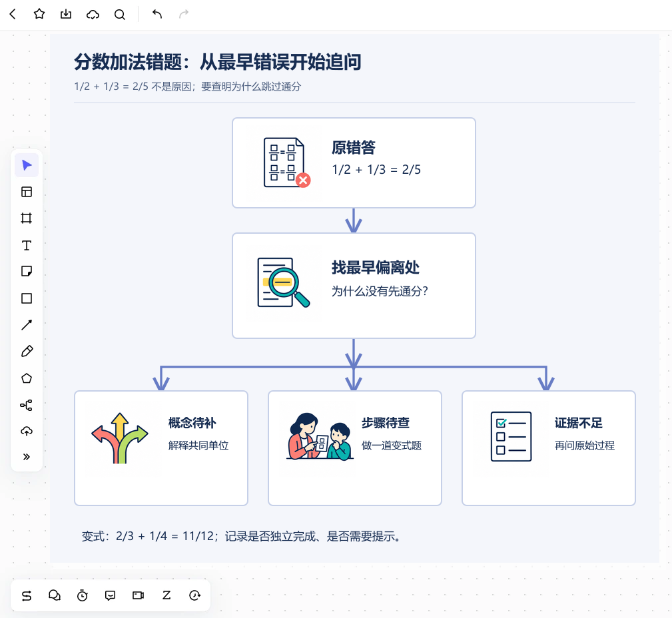Star this board as favorite
This screenshot has width=672, height=618.
[39, 14]
